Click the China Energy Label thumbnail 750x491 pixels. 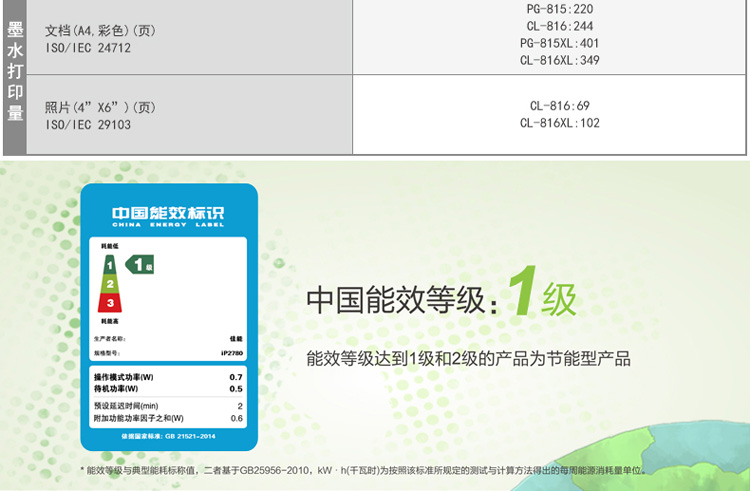click(x=169, y=317)
